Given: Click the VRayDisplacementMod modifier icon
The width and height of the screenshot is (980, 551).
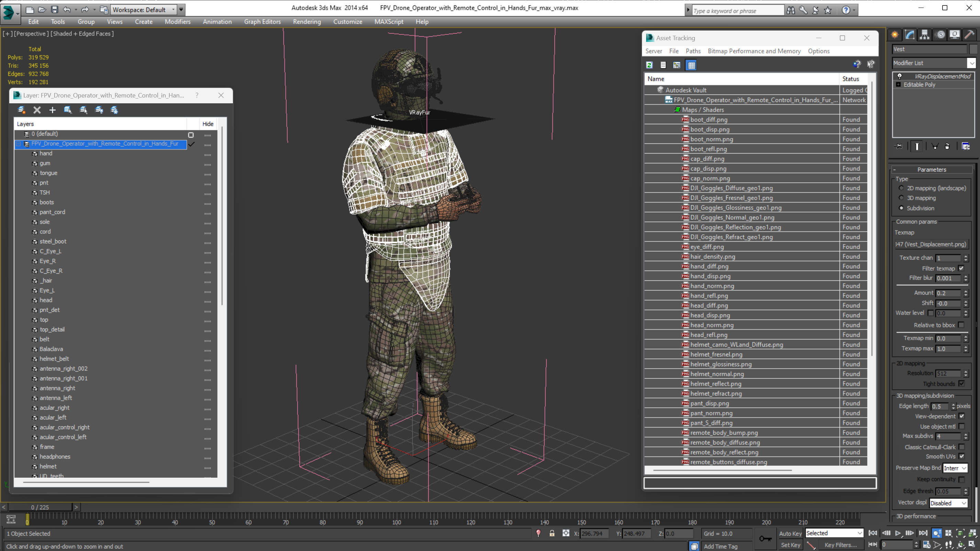Looking at the screenshot, I should pyautogui.click(x=900, y=76).
